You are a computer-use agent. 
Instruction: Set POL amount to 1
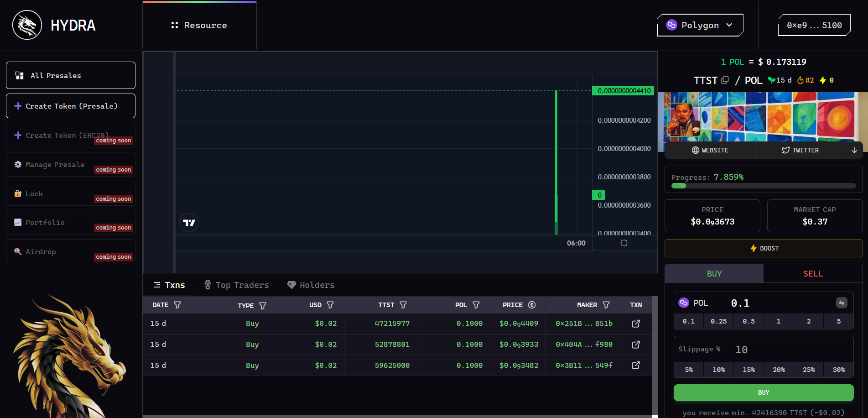tap(779, 321)
